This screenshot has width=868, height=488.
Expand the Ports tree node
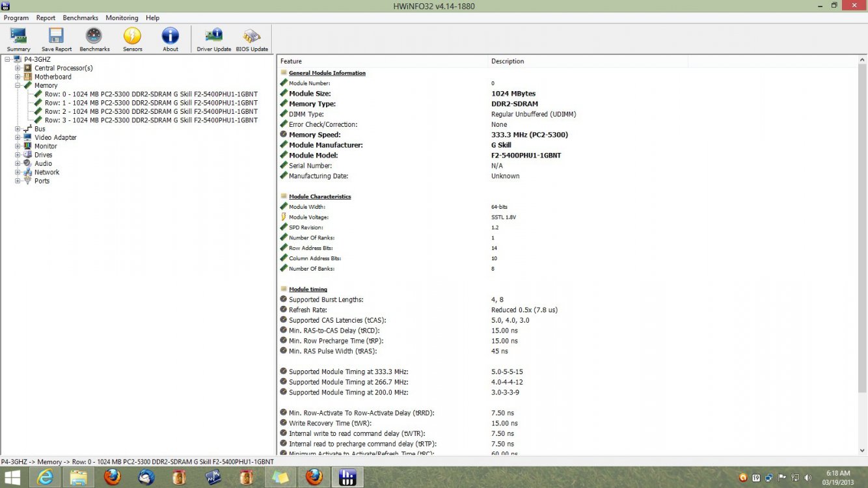[18, 181]
